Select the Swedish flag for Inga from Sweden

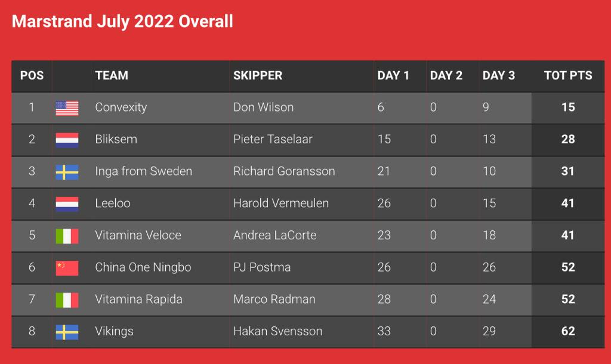pos(67,172)
